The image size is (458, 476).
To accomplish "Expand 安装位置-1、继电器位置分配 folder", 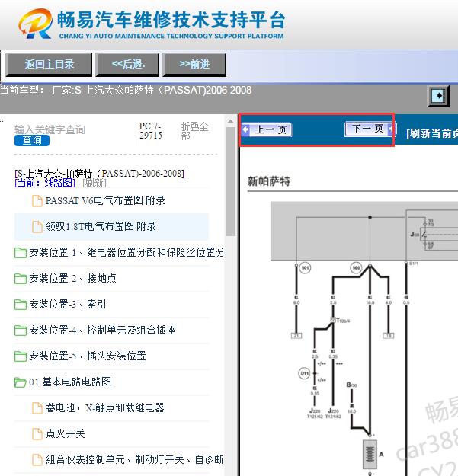I will [x=127, y=253].
